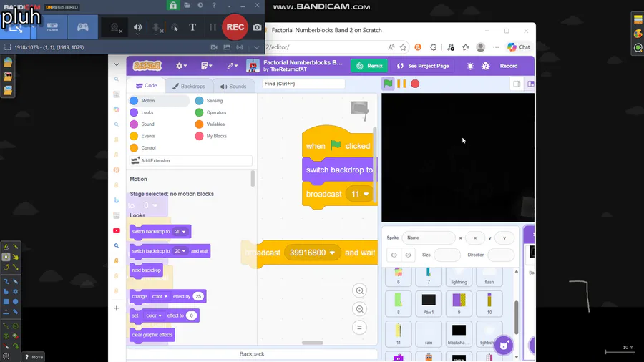Select Bandicam game recording mode gamepad
The height and width of the screenshot is (362, 644).
click(82, 27)
